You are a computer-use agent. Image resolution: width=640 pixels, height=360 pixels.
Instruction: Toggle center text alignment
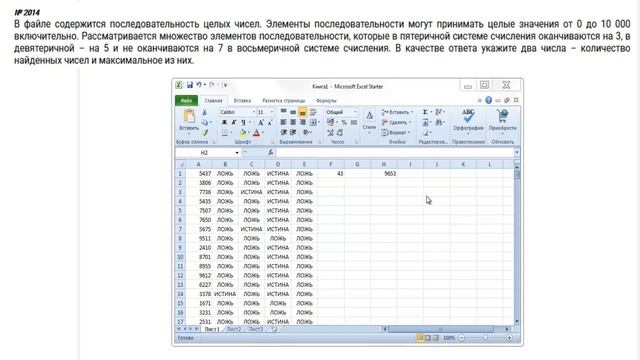tap(293, 122)
